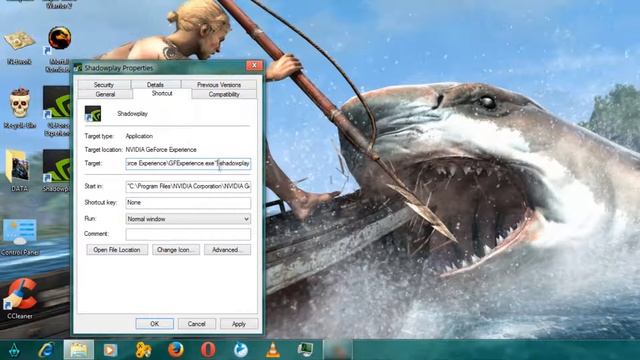Launch Opera from the taskbar
This screenshot has height=360, width=640.
click(208, 350)
